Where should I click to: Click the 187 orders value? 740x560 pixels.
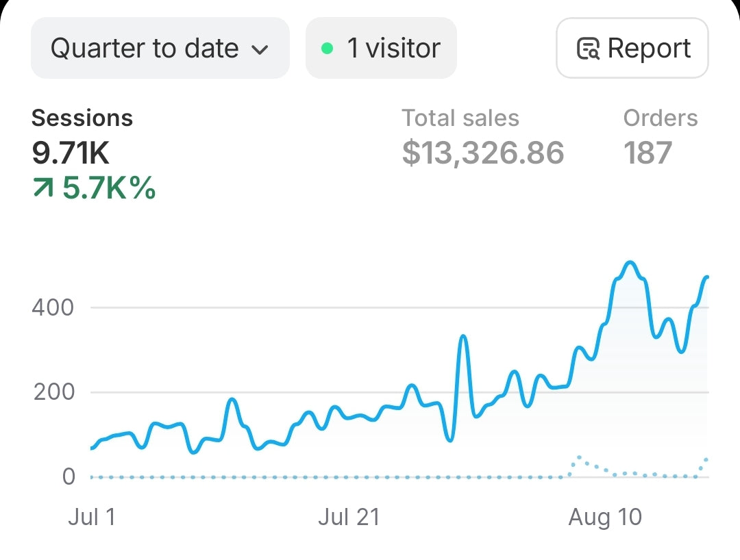point(647,153)
